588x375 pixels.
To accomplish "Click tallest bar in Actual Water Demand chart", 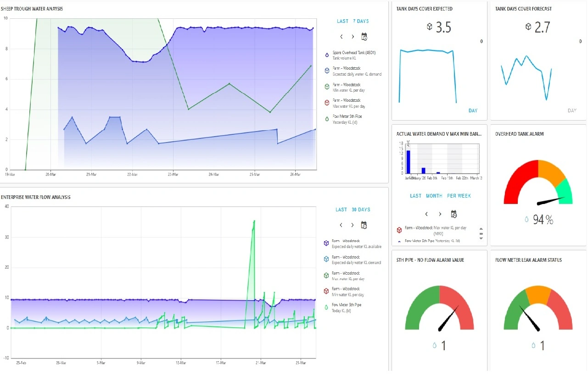I will tap(408, 162).
